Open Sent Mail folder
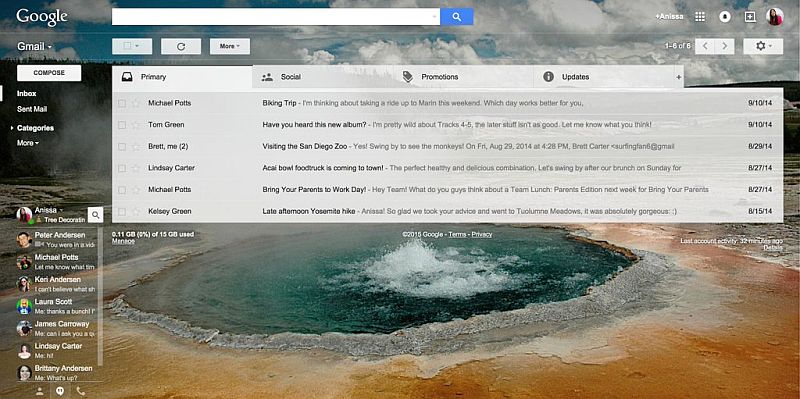This screenshot has width=800, height=399. pyautogui.click(x=32, y=109)
